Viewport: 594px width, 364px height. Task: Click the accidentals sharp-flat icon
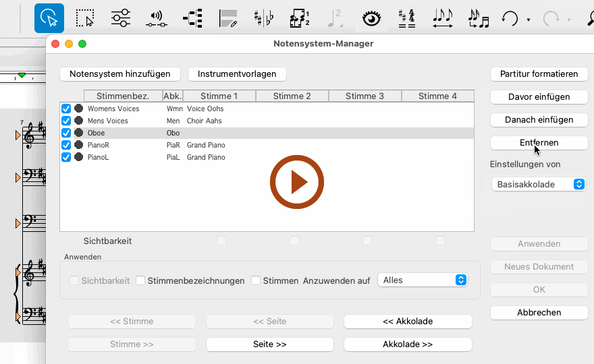point(263,18)
